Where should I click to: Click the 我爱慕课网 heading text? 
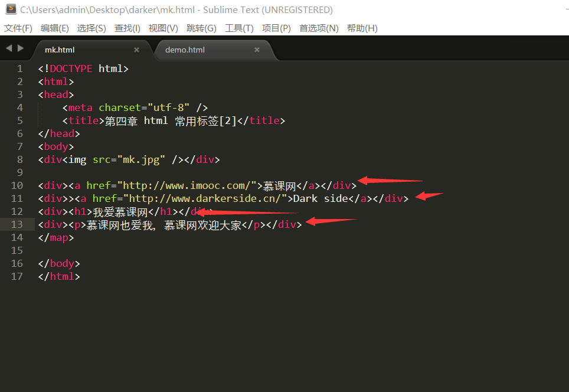tap(120, 211)
